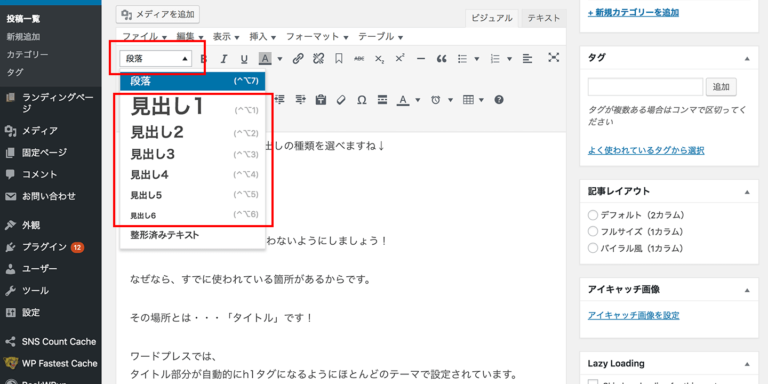
Task: Select 段落 in format list
Action: pyautogui.click(x=192, y=81)
